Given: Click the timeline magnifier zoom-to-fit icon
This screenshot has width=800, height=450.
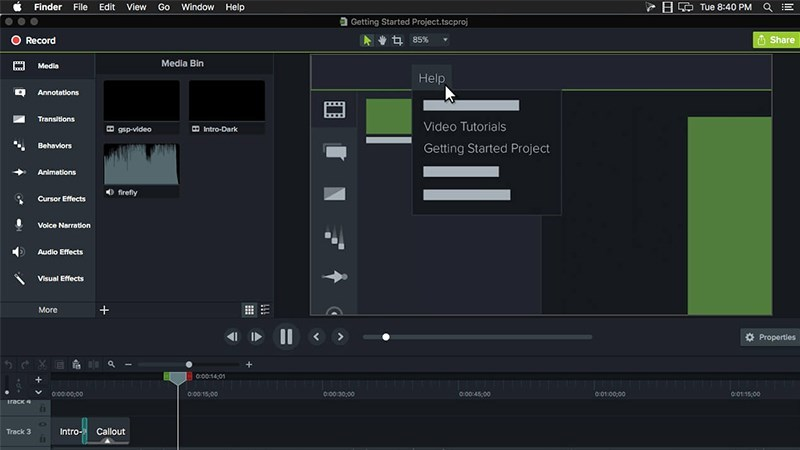Looking at the screenshot, I should coord(111,364).
